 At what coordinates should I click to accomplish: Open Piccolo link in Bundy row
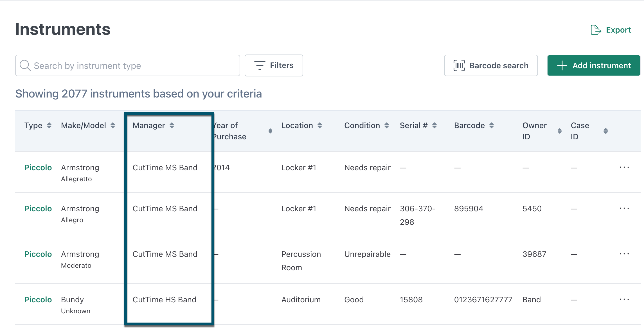(x=38, y=300)
